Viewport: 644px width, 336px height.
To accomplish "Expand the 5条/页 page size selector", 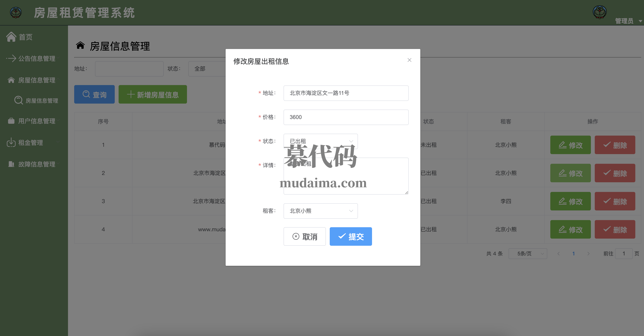I will 528,254.
